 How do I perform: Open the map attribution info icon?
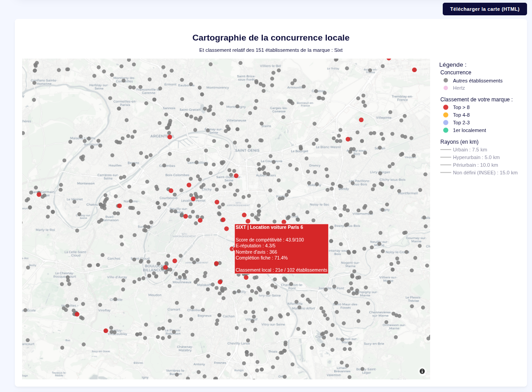click(x=422, y=371)
